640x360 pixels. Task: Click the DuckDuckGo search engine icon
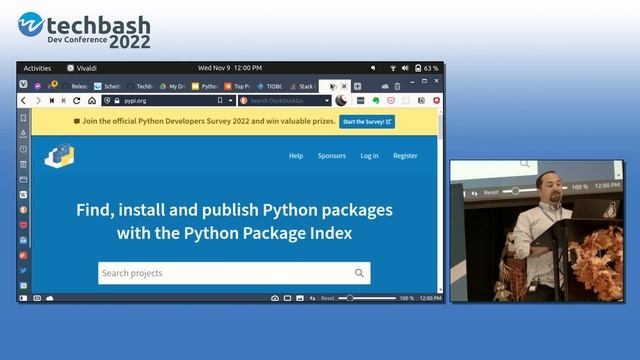244,100
